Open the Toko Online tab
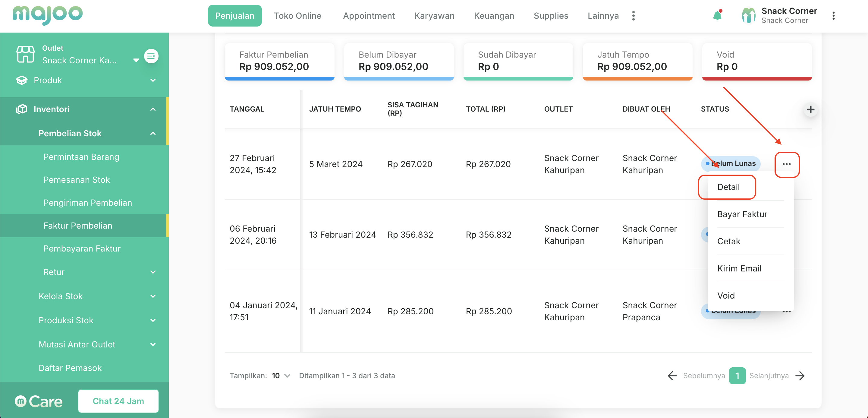Viewport: 868px width, 418px height. pos(297,15)
